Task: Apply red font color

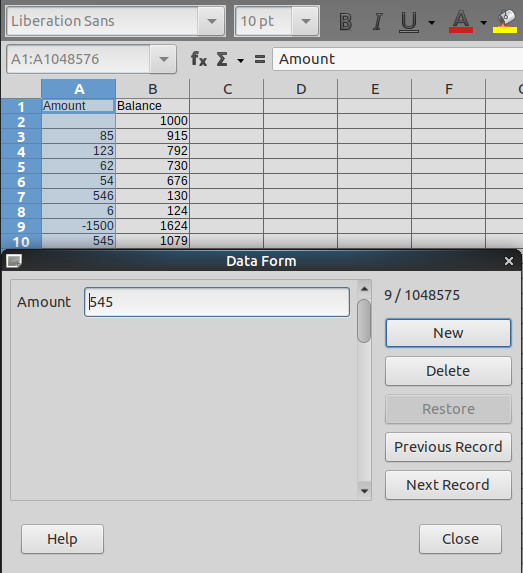Action: [461, 22]
